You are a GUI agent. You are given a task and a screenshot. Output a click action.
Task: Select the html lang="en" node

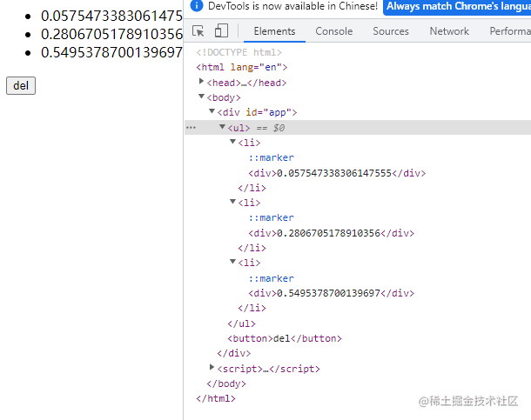[x=242, y=67]
